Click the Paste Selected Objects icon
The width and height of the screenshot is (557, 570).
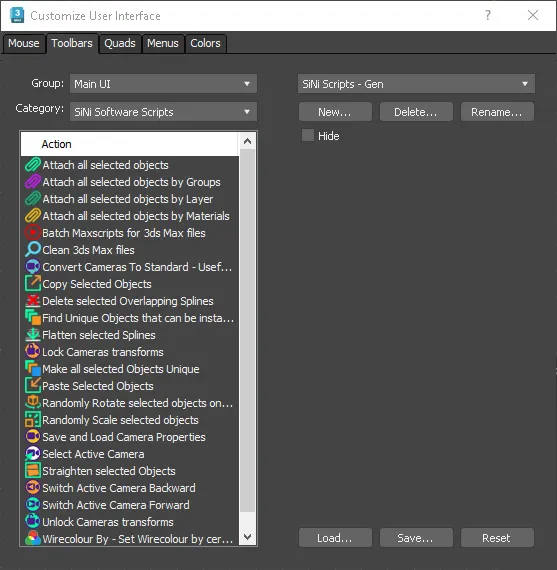click(x=33, y=386)
